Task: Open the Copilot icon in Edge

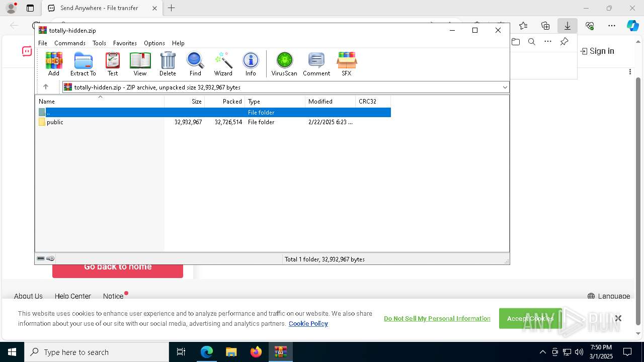Action: pos(632,26)
